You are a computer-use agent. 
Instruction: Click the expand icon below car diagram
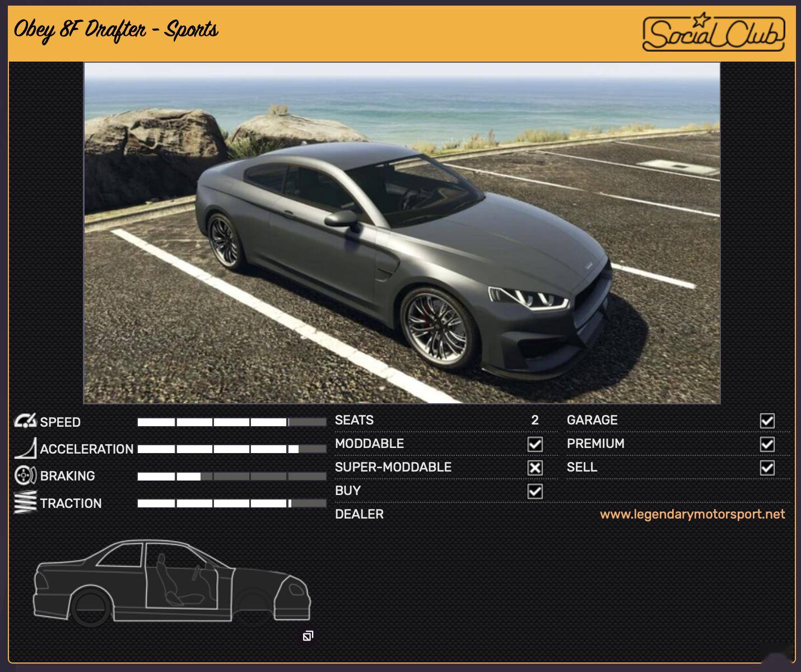point(308,636)
